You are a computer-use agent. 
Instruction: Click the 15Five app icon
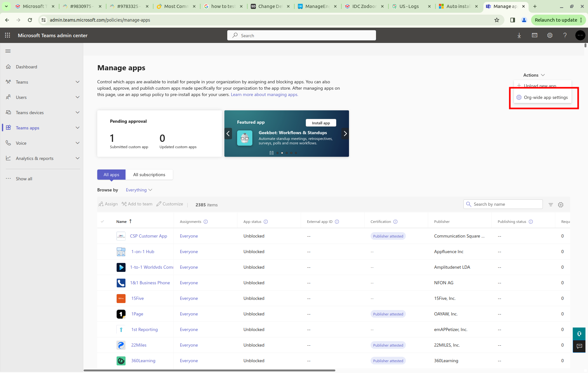coord(121,298)
